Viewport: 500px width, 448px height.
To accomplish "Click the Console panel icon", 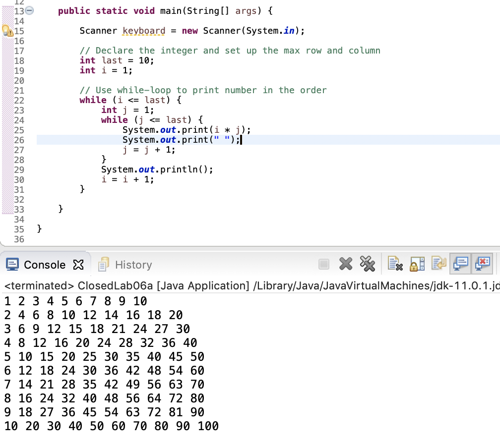I will coord(12,264).
